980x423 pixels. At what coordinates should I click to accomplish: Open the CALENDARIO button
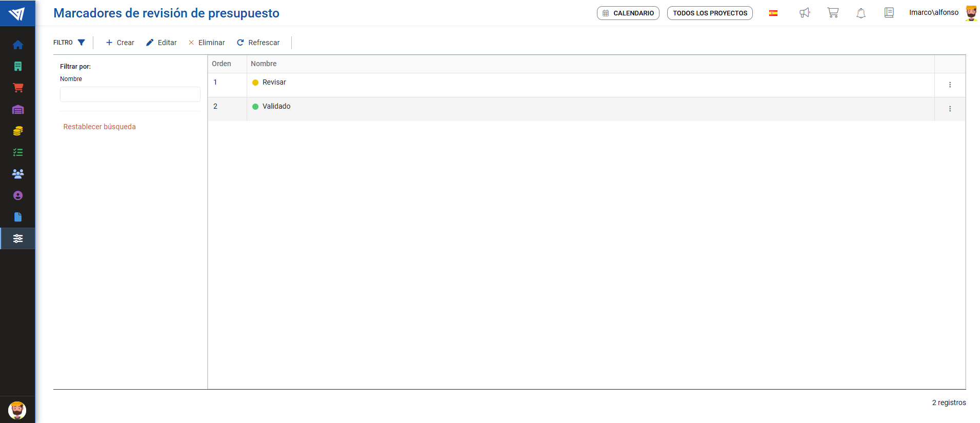point(628,13)
